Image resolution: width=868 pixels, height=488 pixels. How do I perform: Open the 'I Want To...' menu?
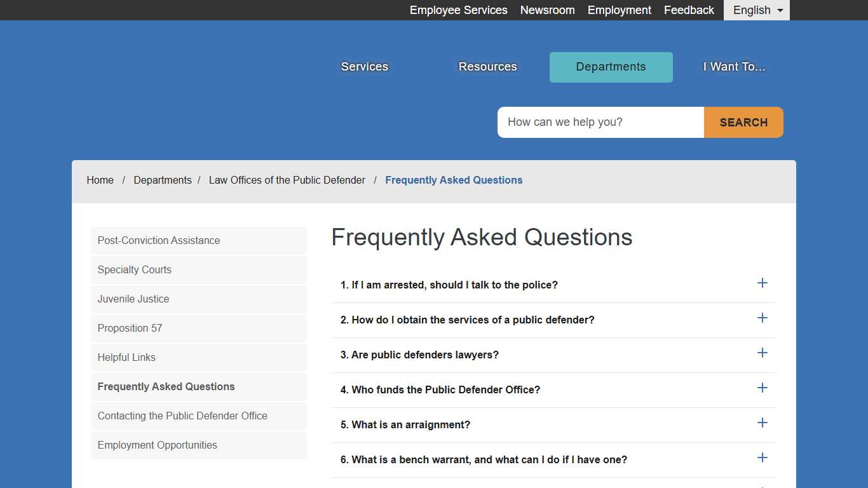coord(733,66)
